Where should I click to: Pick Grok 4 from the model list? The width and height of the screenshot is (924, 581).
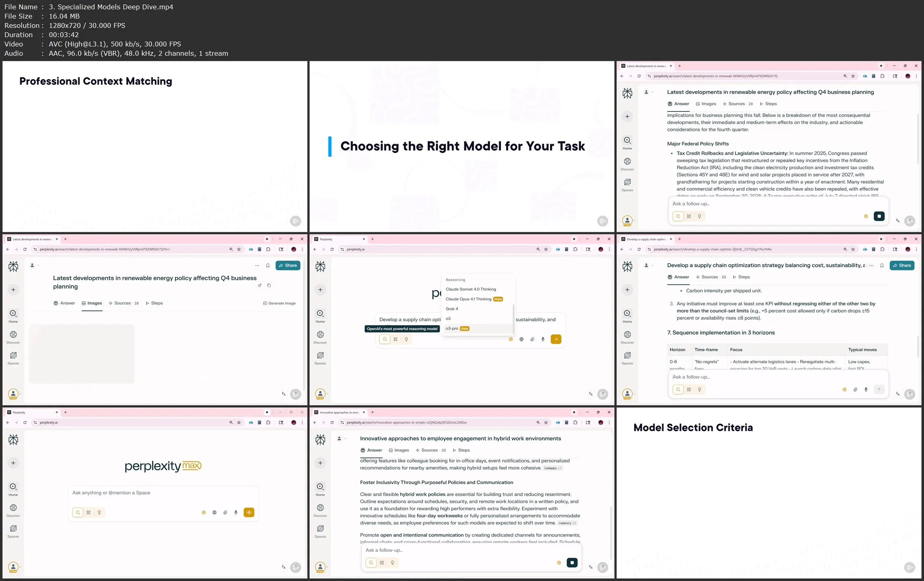[452, 309]
